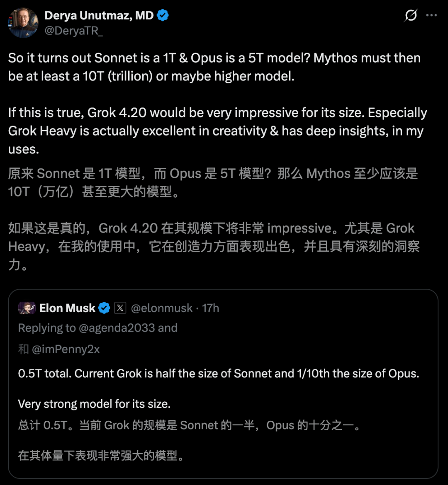Open Grok AI icon on the tweet
Viewport: 448px width, 485px height.
coord(411,16)
